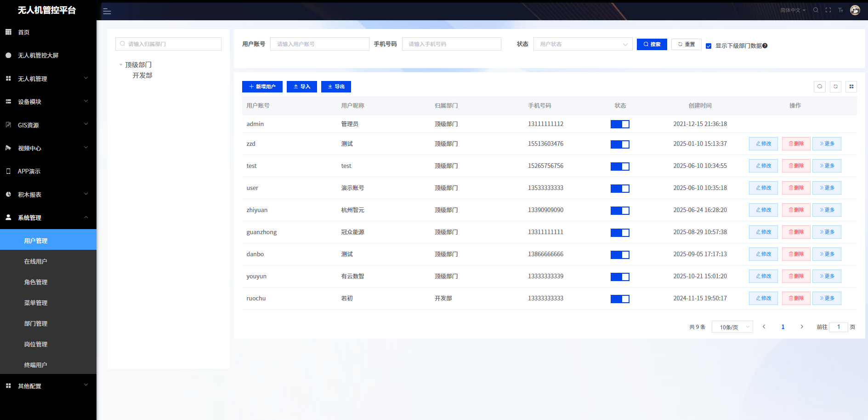Open the column display grid icon
868x420 pixels.
pyautogui.click(x=851, y=86)
